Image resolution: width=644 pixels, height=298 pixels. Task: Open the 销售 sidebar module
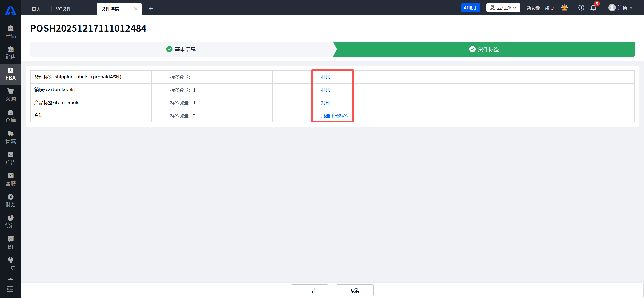10,53
